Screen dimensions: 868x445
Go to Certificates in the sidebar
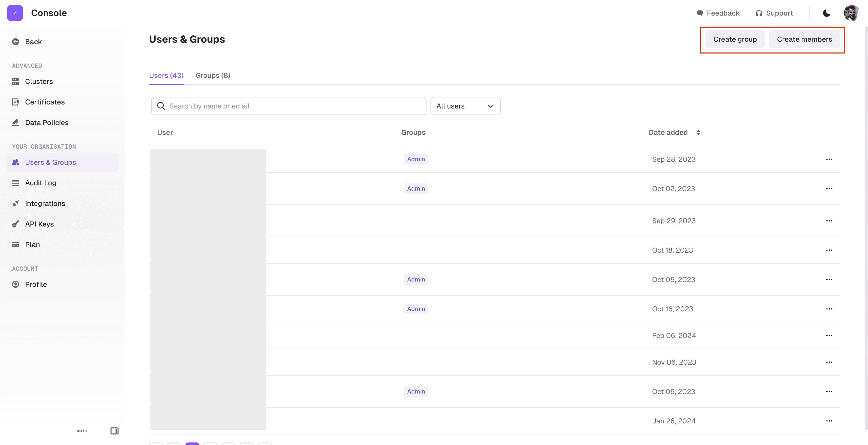tap(44, 102)
